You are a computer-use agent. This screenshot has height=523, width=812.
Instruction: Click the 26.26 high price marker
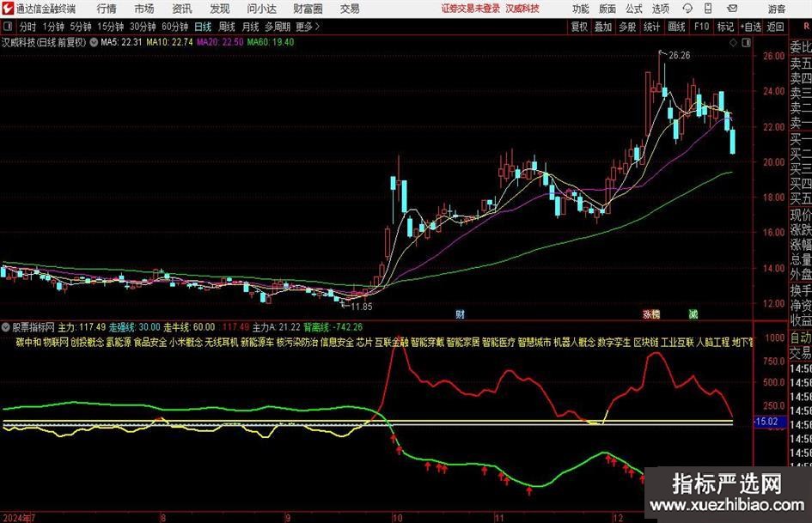[680, 56]
